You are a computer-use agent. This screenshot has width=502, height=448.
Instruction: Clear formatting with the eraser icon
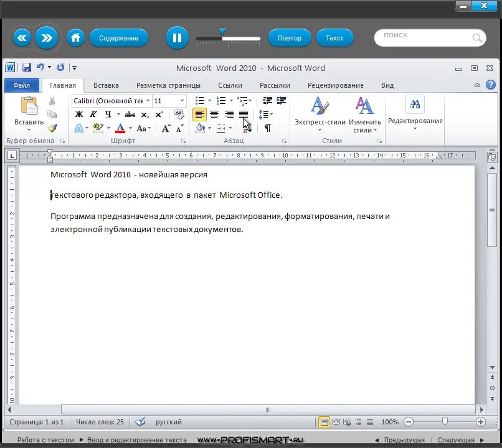pyautogui.click(x=179, y=114)
